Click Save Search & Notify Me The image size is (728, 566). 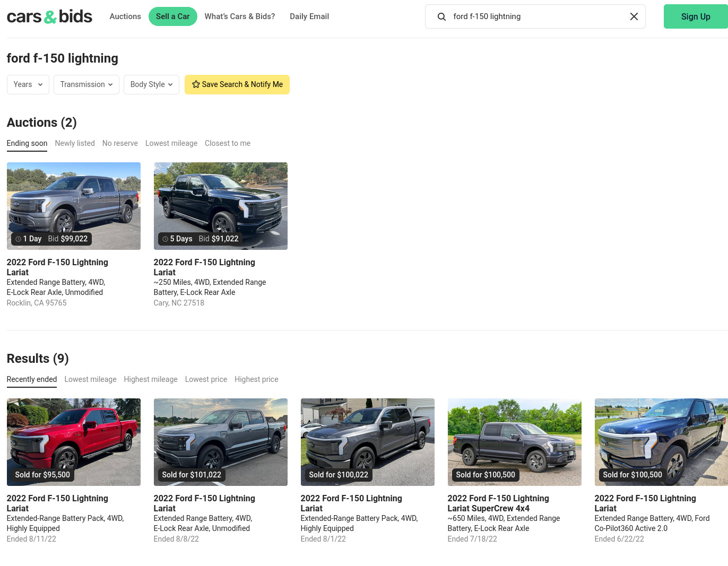click(x=237, y=84)
